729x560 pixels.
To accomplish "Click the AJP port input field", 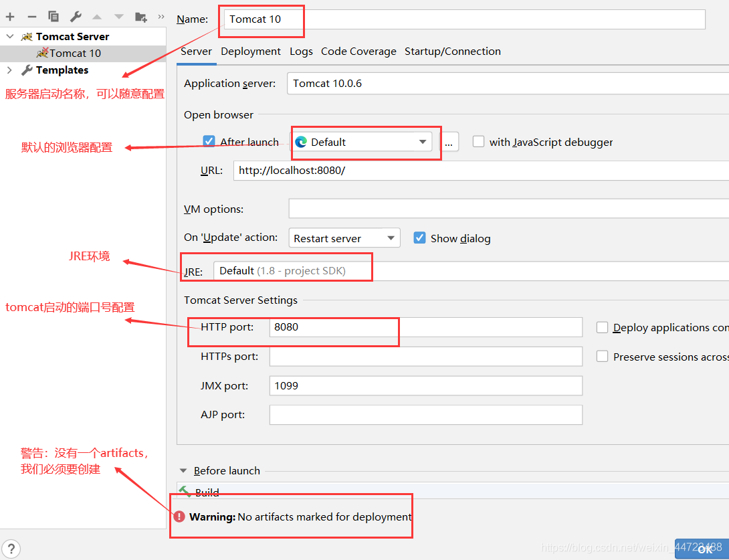I will point(426,415).
